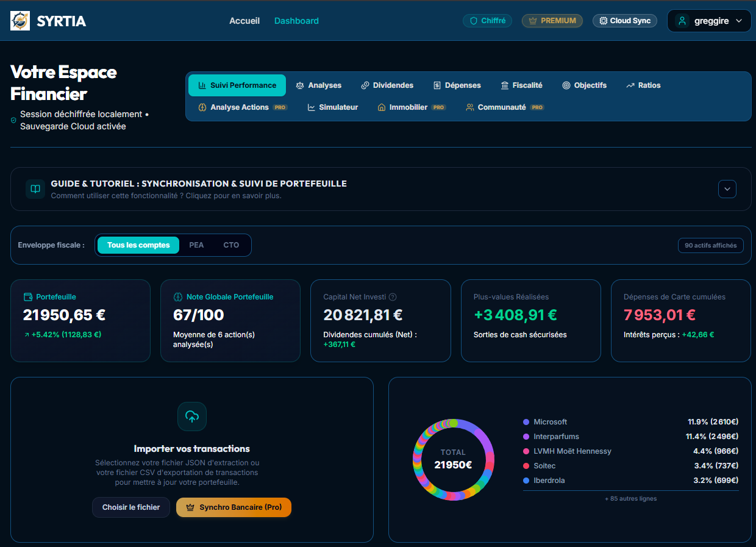Click the + 85 autres lignes link
Viewport: 756px width, 547px height.
point(630,499)
